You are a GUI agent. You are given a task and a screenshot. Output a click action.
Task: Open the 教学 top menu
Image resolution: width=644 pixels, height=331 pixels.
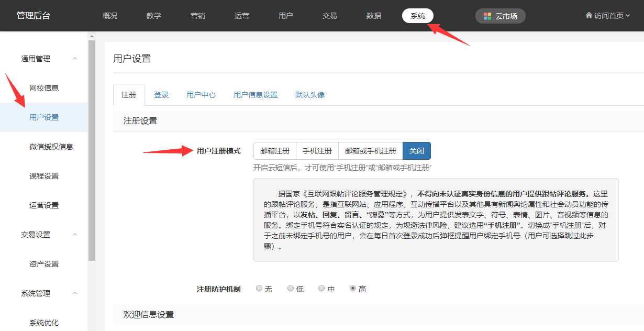pos(154,16)
